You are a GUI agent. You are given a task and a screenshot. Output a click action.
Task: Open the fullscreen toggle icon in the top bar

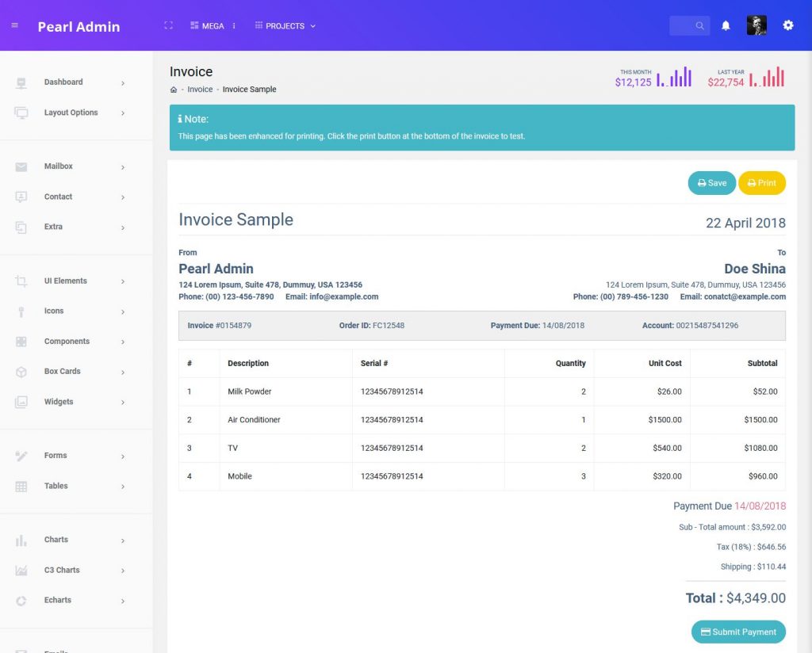(x=167, y=25)
